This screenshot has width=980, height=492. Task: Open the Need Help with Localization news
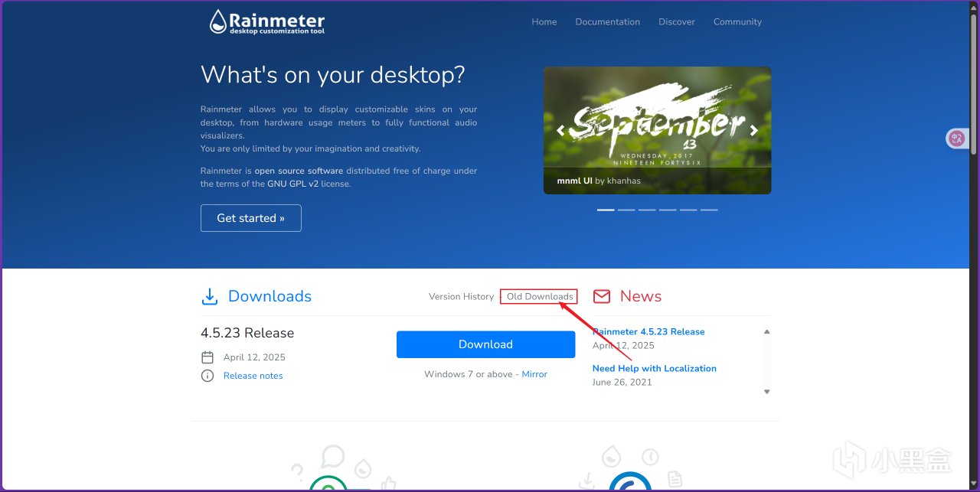click(655, 368)
